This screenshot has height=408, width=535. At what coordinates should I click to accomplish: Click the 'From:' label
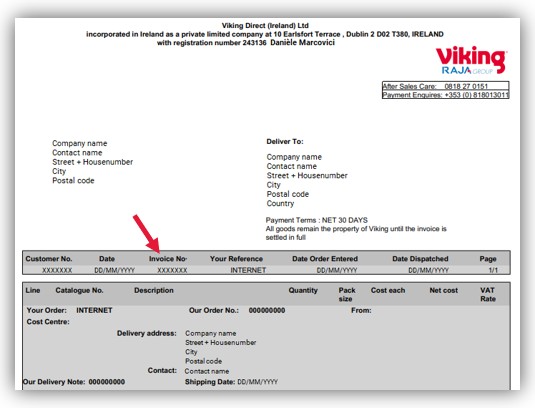tap(361, 310)
